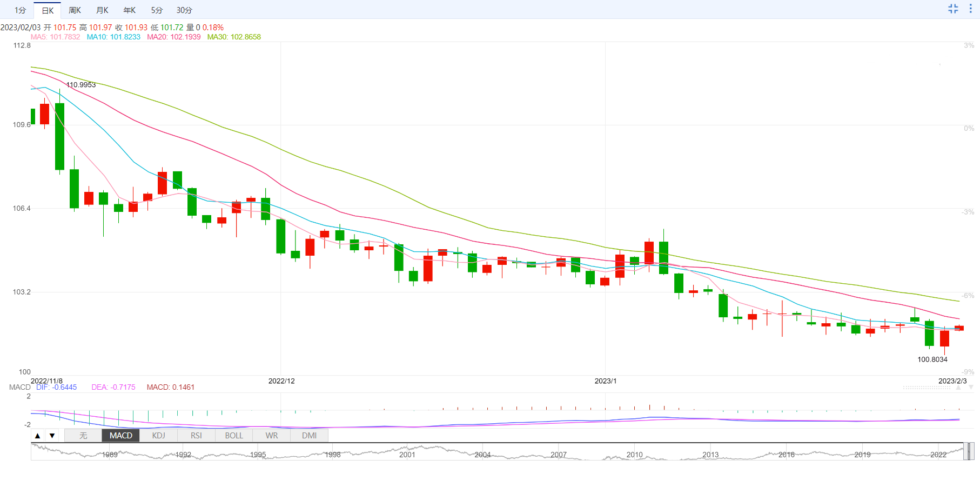Click the 110.9953 high price annotation
The image size is (980, 480).
click(81, 85)
